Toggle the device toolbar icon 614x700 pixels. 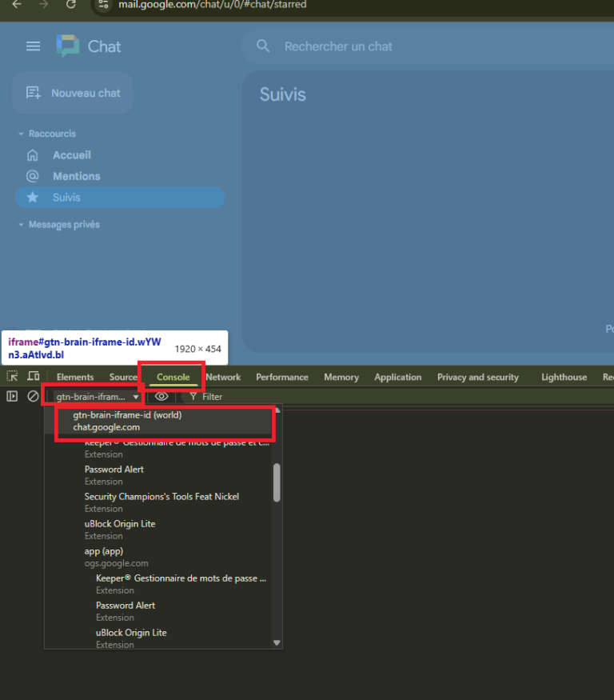pos(34,376)
